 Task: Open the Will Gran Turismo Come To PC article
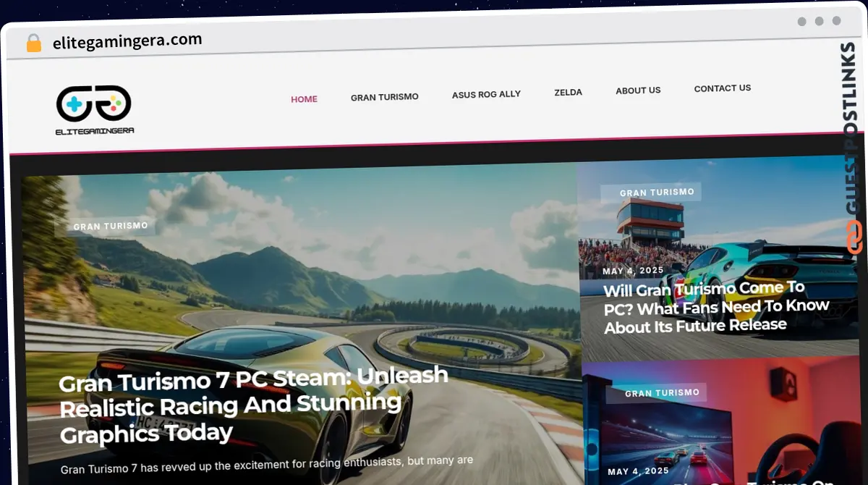pos(716,308)
